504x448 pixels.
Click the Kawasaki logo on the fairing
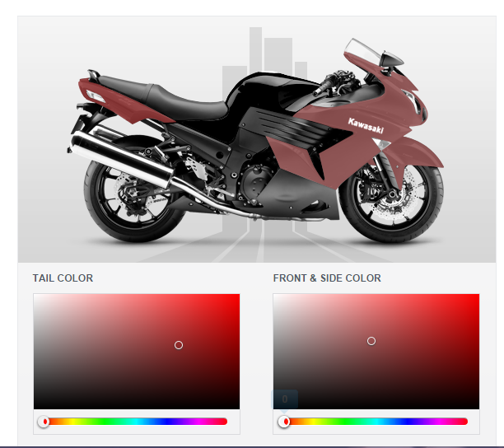point(366,125)
